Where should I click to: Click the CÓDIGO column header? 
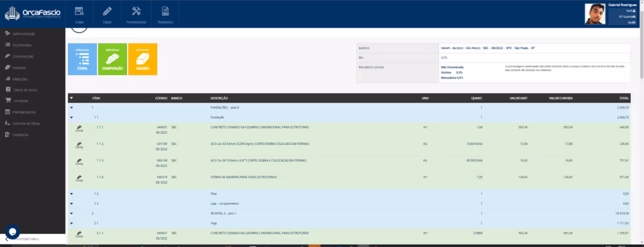[x=161, y=98]
